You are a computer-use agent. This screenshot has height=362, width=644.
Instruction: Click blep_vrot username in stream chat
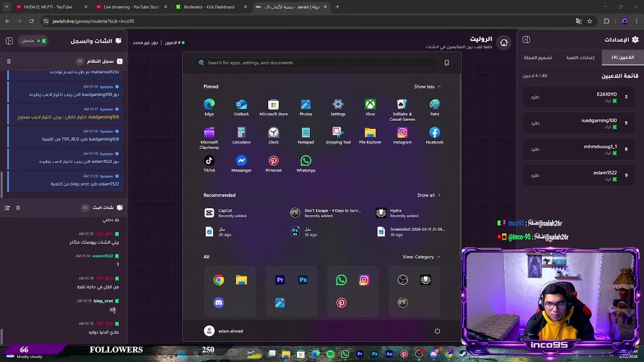coord(103,301)
